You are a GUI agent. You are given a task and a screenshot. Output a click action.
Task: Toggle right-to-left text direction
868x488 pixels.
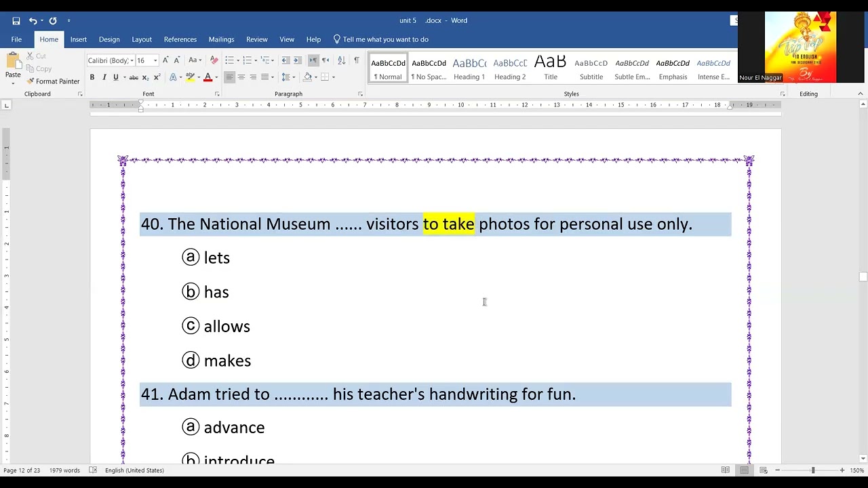pos(325,60)
